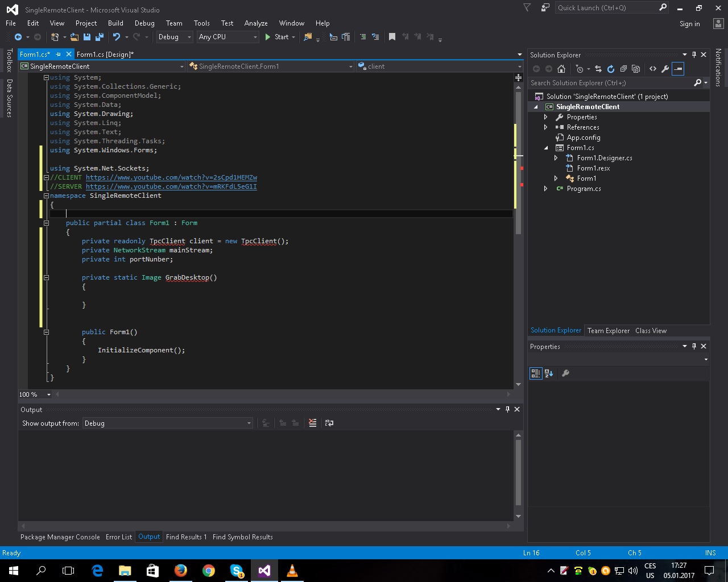Click the Start debugging button
The width and height of the screenshot is (728, 582).
pyautogui.click(x=277, y=37)
